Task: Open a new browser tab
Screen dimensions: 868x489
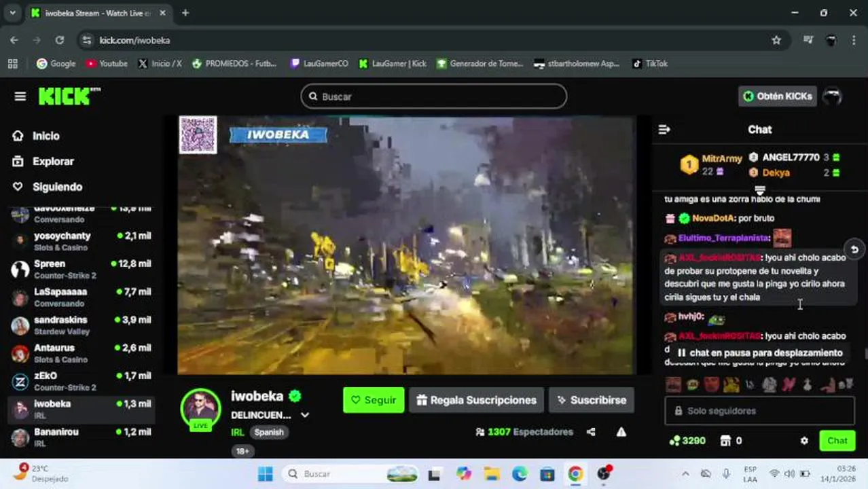Action: pyautogui.click(x=185, y=13)
